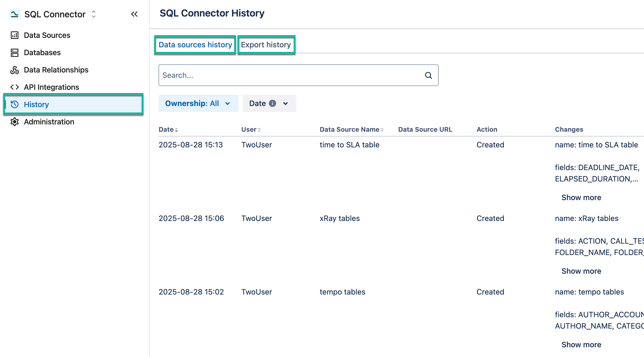The image size is (644, 357).
Task: Click the History clock icon
Action: (15, 104)
